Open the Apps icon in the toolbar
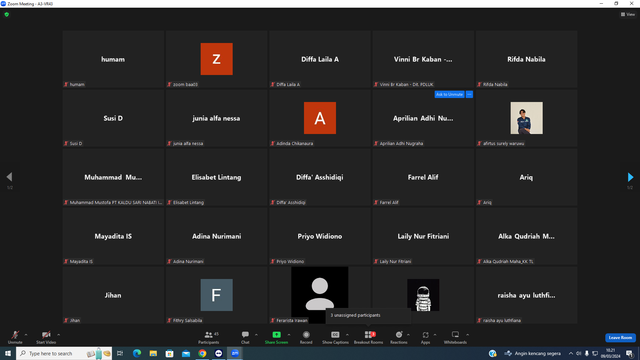This screenshot has height=360, width=640. (x=425, y=335)
